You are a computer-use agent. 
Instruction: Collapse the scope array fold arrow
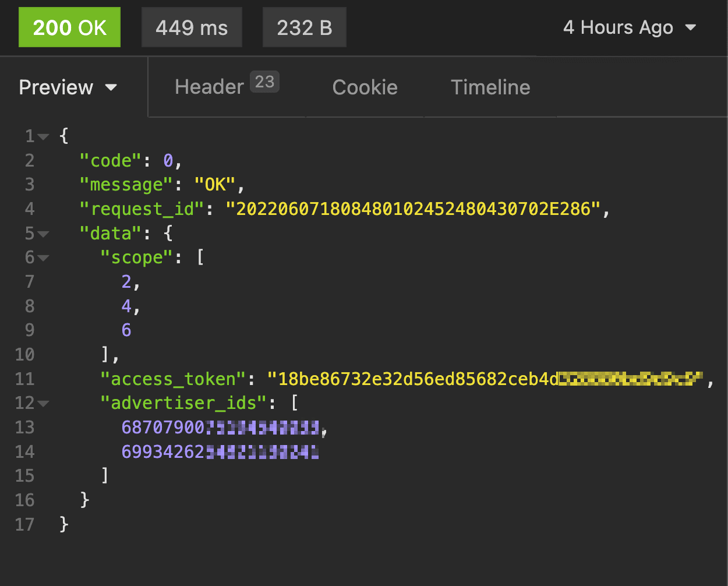(44, 258)
